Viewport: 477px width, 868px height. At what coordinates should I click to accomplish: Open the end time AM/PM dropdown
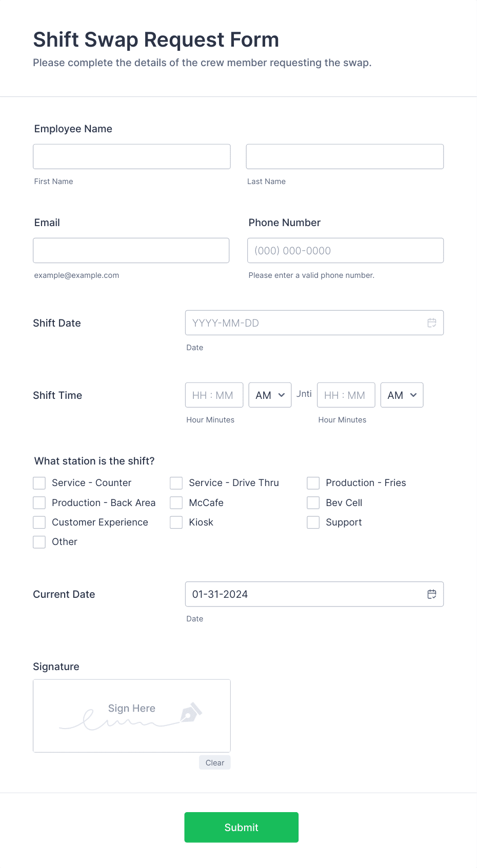pos(402,395)
